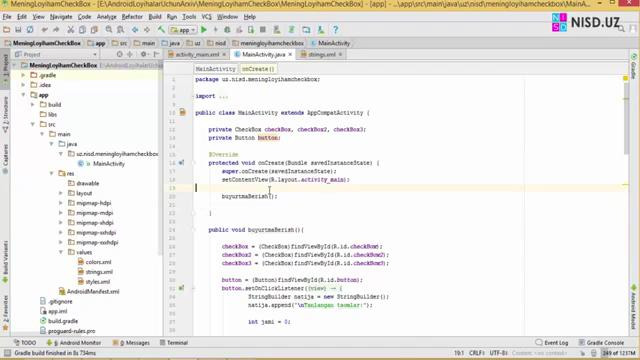Click the Stop square toolbar icon

point(263,30)
